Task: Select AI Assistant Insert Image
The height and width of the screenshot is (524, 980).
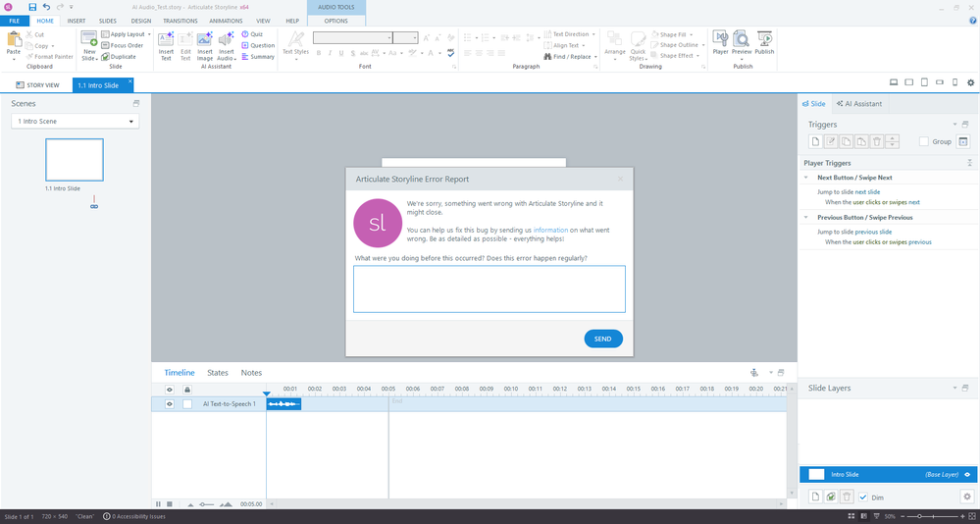Action: 205,46
